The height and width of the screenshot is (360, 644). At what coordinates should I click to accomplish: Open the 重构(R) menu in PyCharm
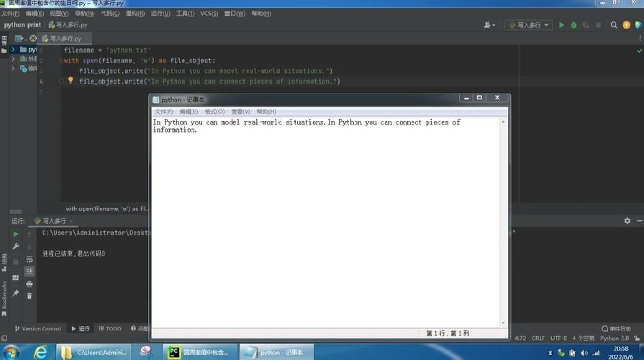click(135, 14)
